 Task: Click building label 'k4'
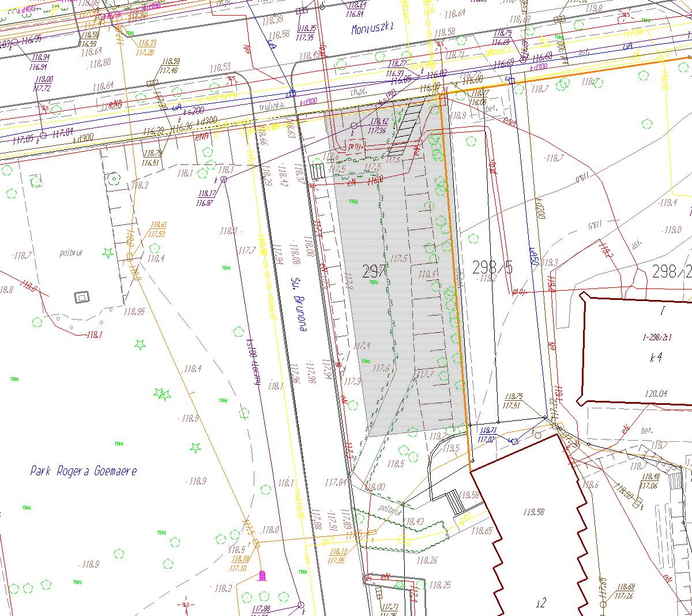[x=655, y=358]
